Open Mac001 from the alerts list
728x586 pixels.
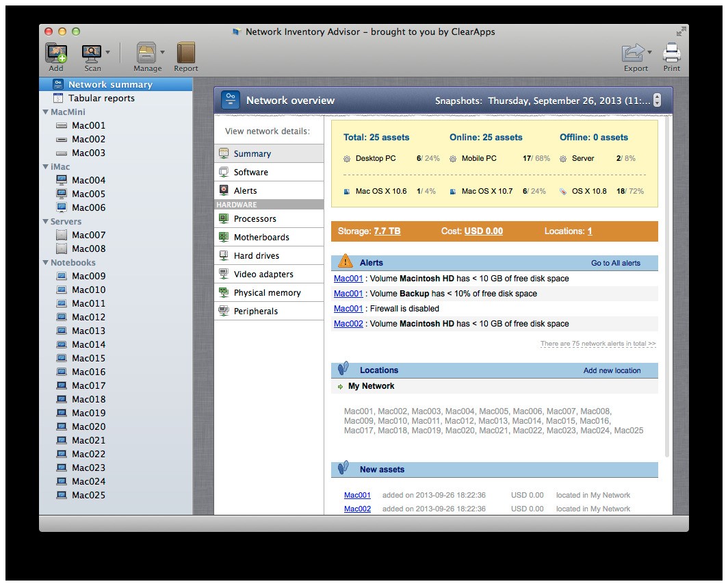pos(347,279)
